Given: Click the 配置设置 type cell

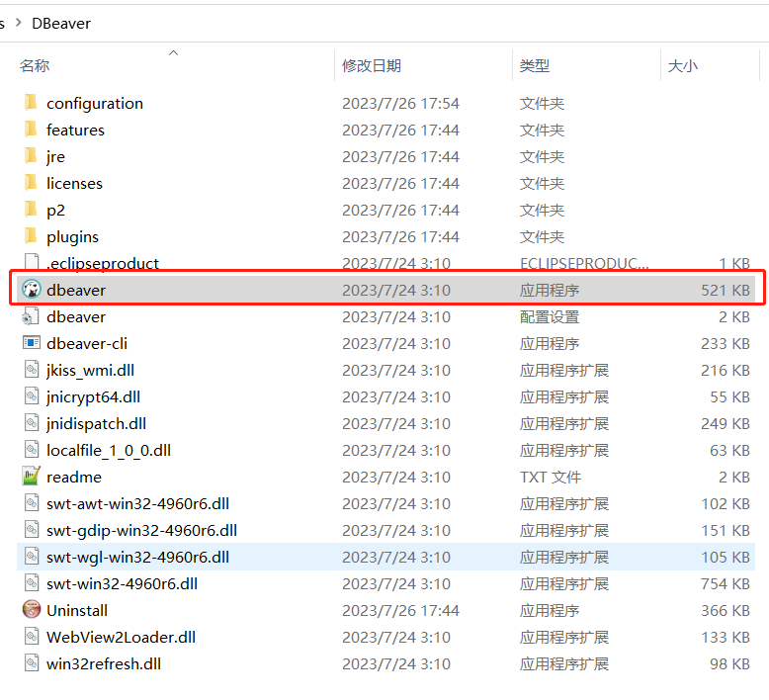Looking at the screenshot, I should [x=550, y=317].
